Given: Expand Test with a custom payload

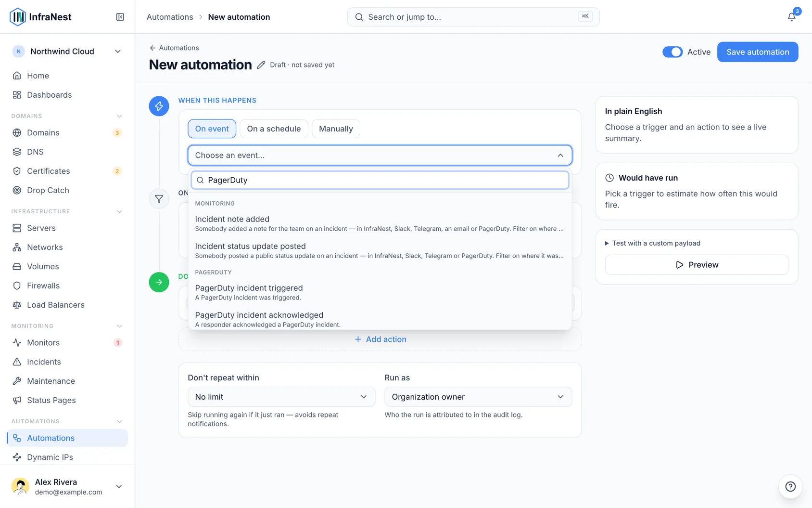Looking at the screenshot, I should 653,243.
